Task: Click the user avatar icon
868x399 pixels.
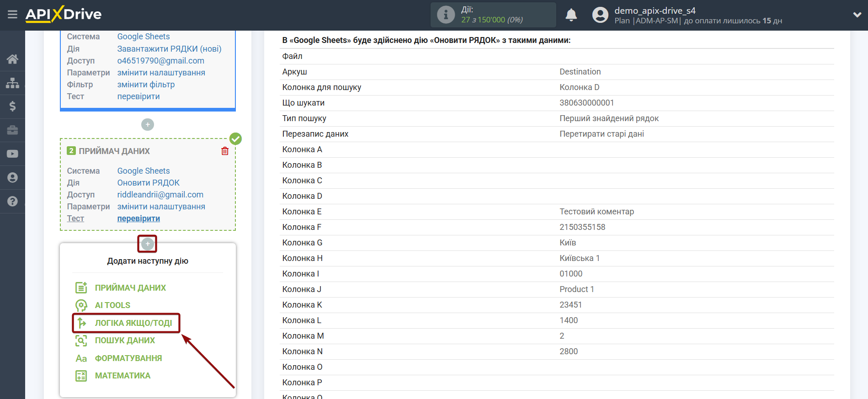Action: coord(600,15)
